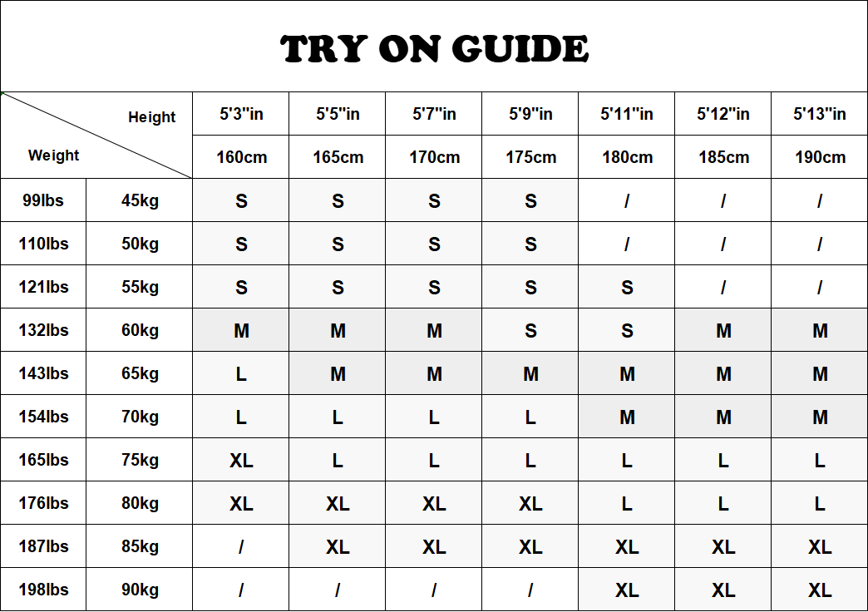Click the TRY ON GUIDE title
868x612 pixels.
(x=434, y=49)
